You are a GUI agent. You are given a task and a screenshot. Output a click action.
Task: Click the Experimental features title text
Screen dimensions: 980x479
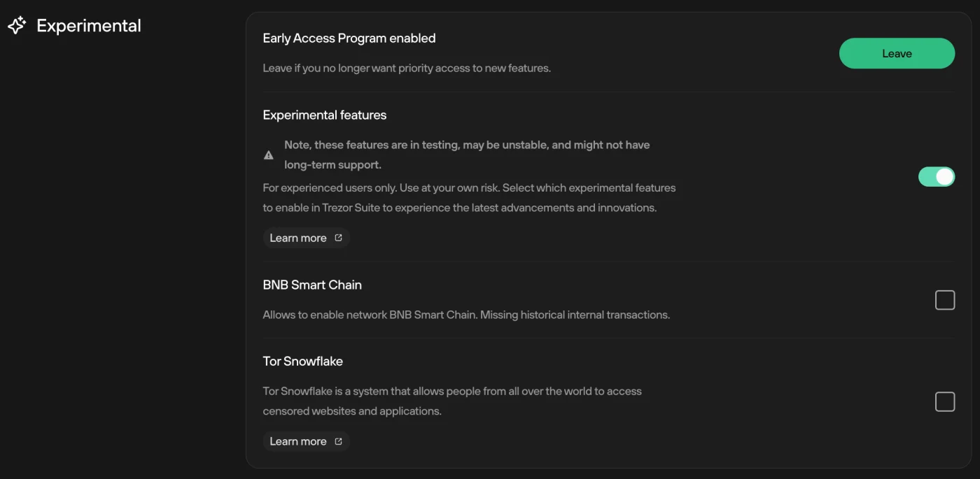click(x=325, y=115)
